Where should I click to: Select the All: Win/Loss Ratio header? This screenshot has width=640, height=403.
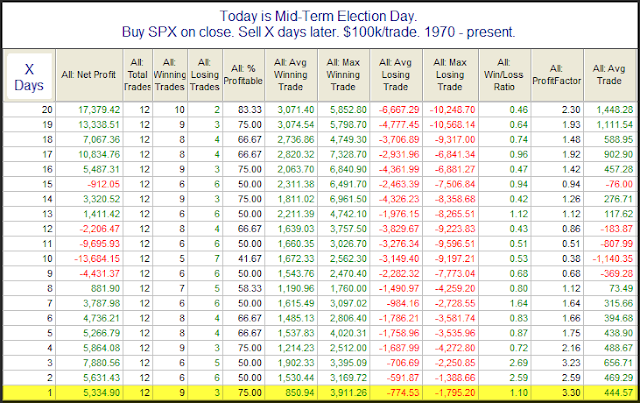(x=504, y=75)
